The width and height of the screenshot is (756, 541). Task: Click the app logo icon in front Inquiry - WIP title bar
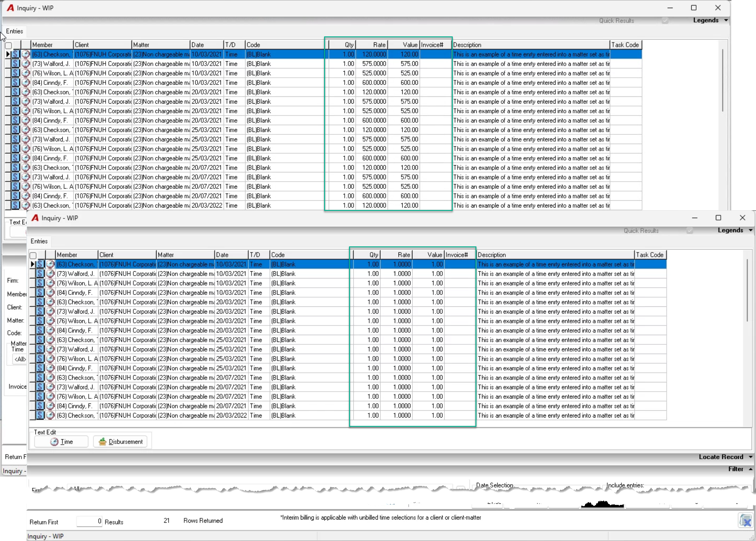coord(35,218)
